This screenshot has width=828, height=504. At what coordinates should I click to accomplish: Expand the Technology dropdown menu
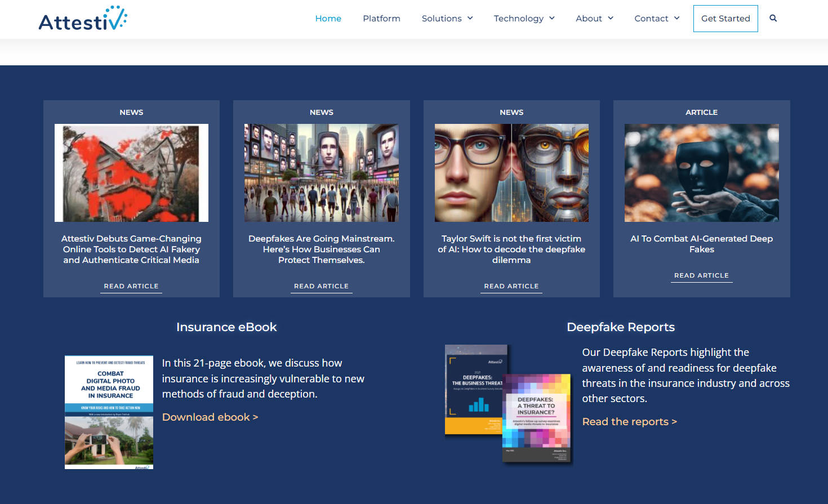coord(524,19)
